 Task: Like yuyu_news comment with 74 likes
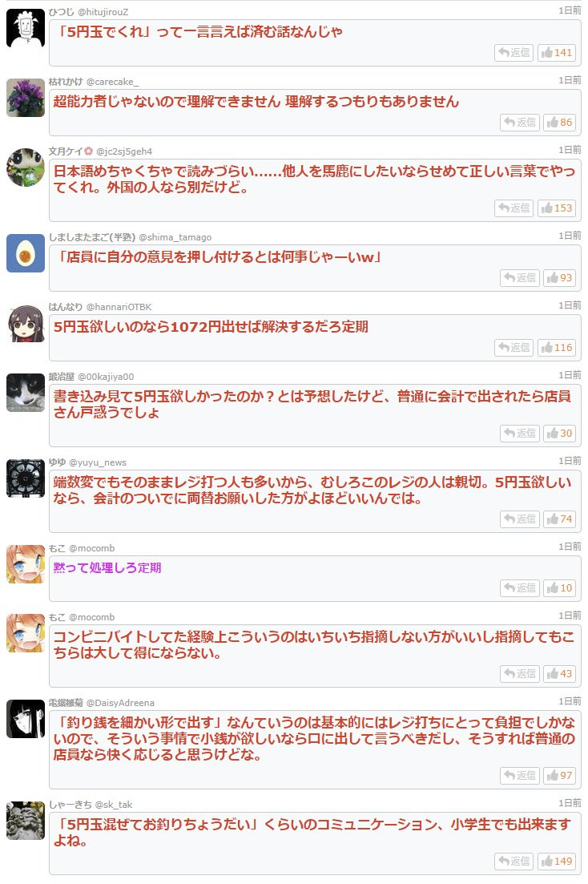pyautogui.click(x=559, y=519)
